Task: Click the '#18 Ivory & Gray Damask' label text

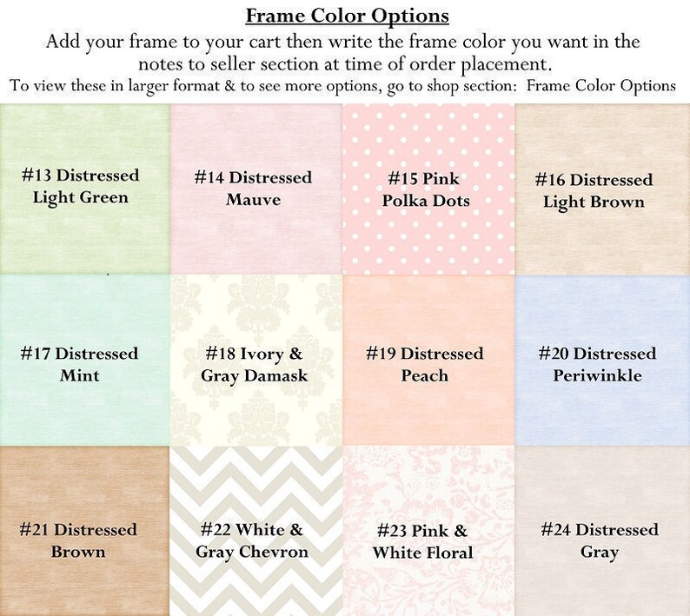Action: point(255,365)
